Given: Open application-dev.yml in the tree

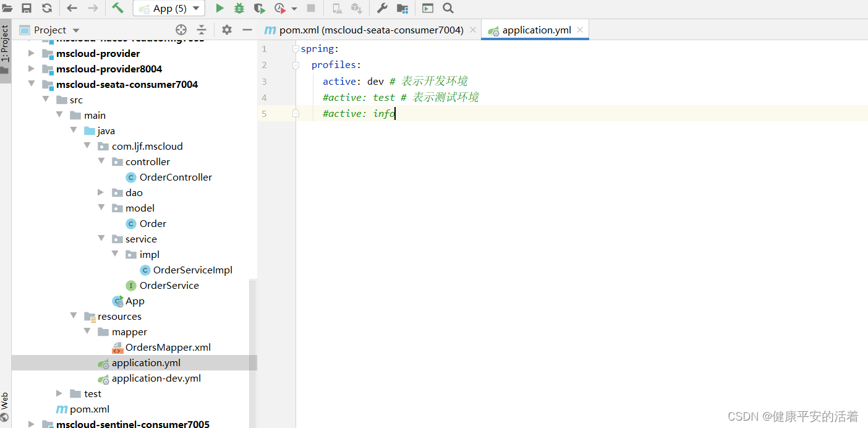Looking at the screenshot, I should 149,378.
